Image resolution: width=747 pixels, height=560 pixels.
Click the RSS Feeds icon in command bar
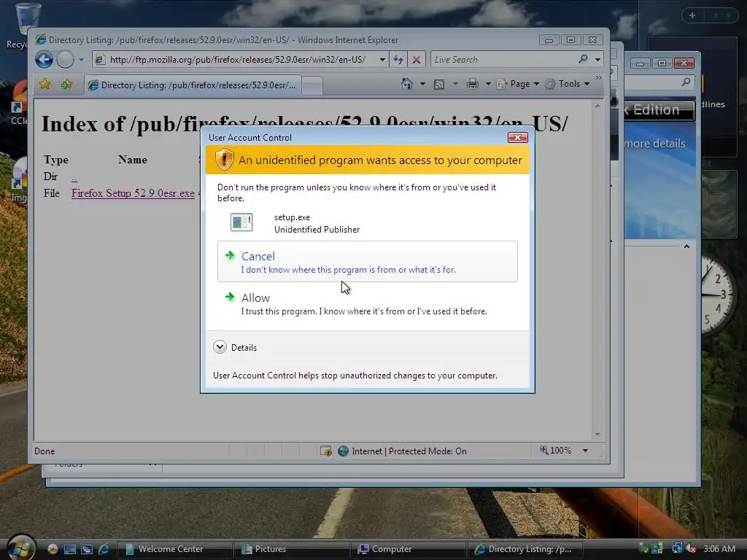pos(439,85)
